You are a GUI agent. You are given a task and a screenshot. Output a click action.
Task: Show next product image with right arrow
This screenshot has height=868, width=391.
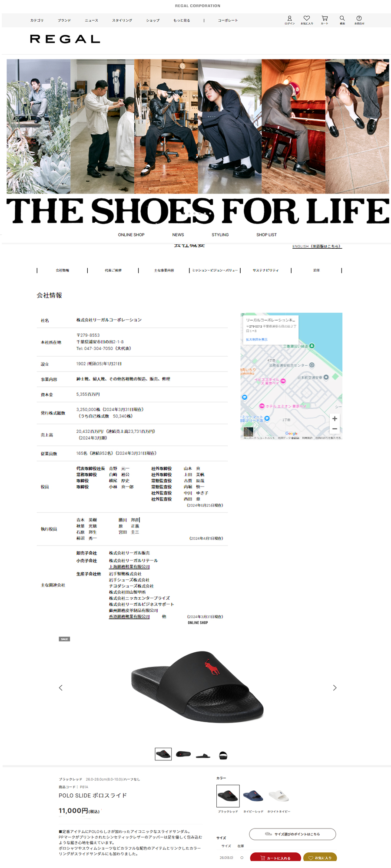point(335,687)
